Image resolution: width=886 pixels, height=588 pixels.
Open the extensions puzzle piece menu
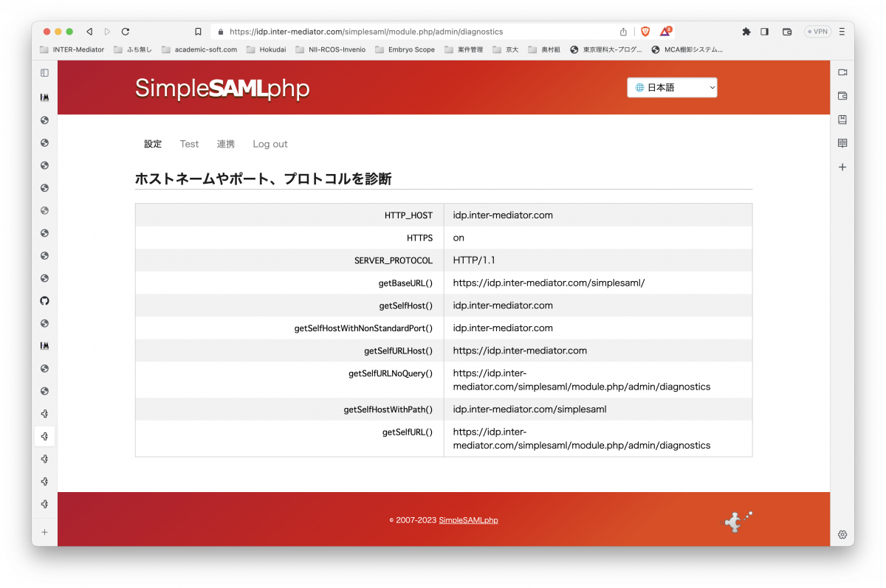(x=746, y=31)
